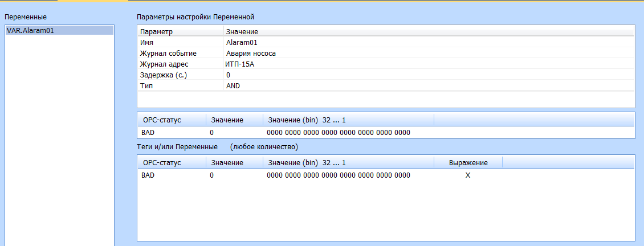Select the Журнал адрес parameter label
Image resolution: width=644 pixels, height=246 pixels.
[164, 64]
